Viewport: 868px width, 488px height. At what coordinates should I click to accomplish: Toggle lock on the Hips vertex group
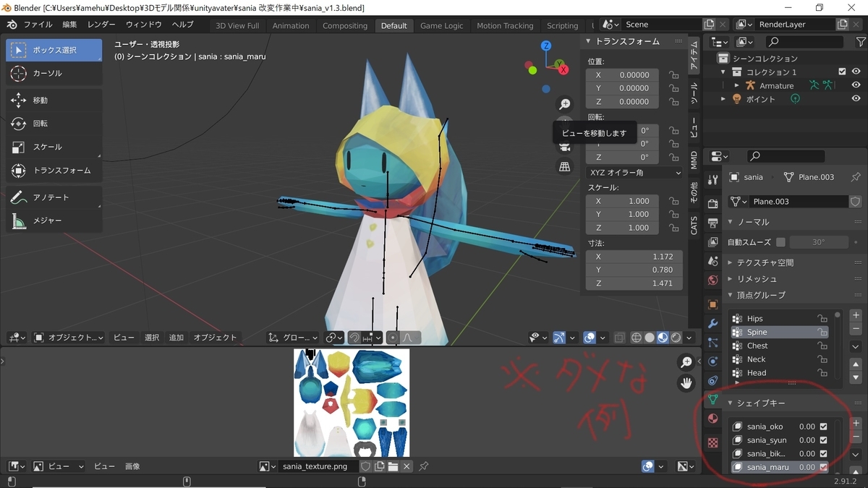pos(822,319)
